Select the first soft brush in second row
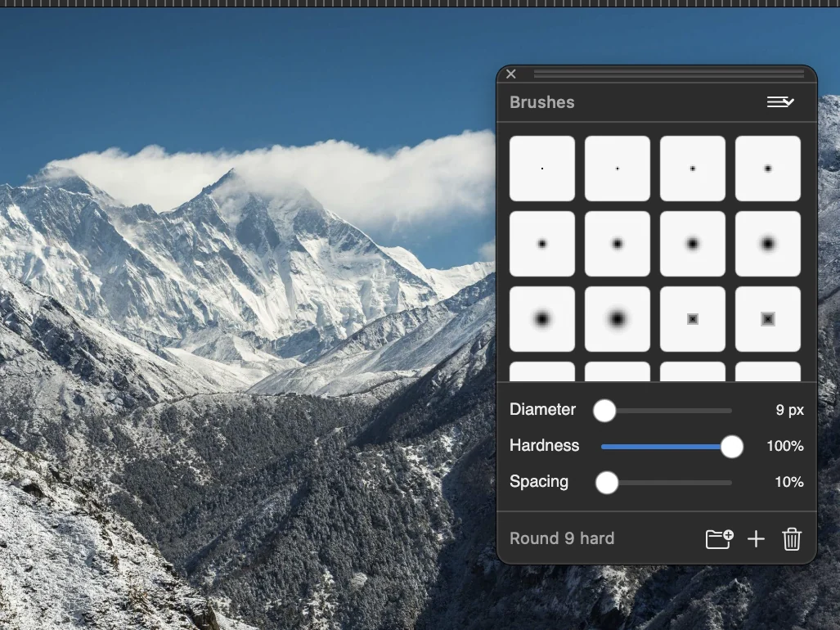The image size is (840, 630). pyautogui.click(x=542, y=244)
